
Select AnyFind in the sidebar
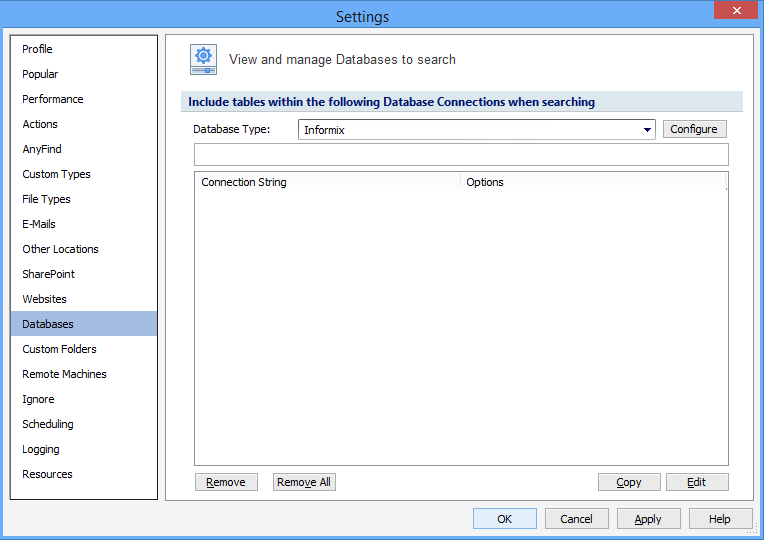[42, 149]
